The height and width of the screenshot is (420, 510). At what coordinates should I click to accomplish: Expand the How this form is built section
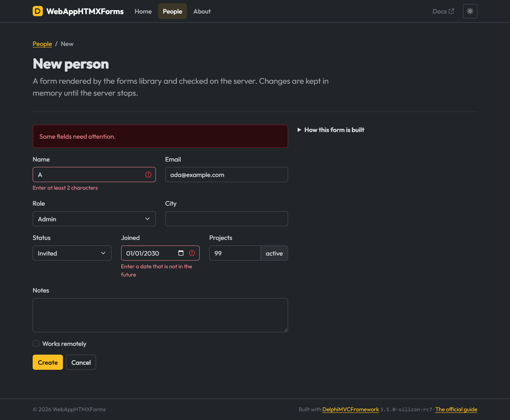point(331,130)
